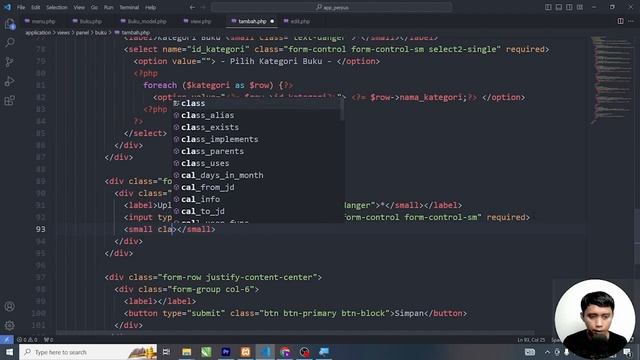
Task: Select the 'class_parents' suggestion
Action: [x=258, y=151]
